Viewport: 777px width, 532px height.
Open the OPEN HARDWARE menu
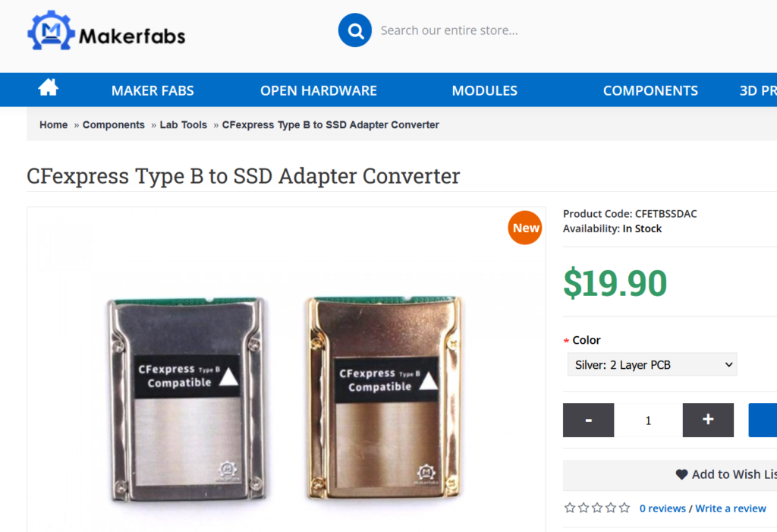click(318, 90)
